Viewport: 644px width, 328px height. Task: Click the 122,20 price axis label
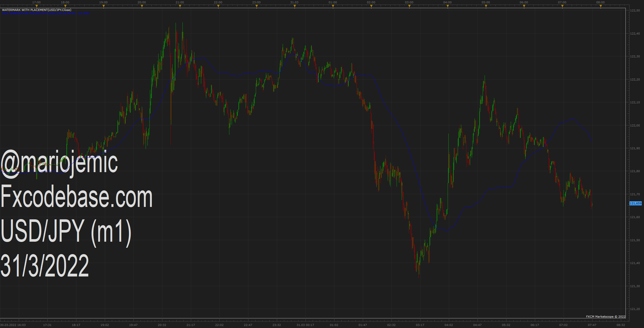[635, 79]
